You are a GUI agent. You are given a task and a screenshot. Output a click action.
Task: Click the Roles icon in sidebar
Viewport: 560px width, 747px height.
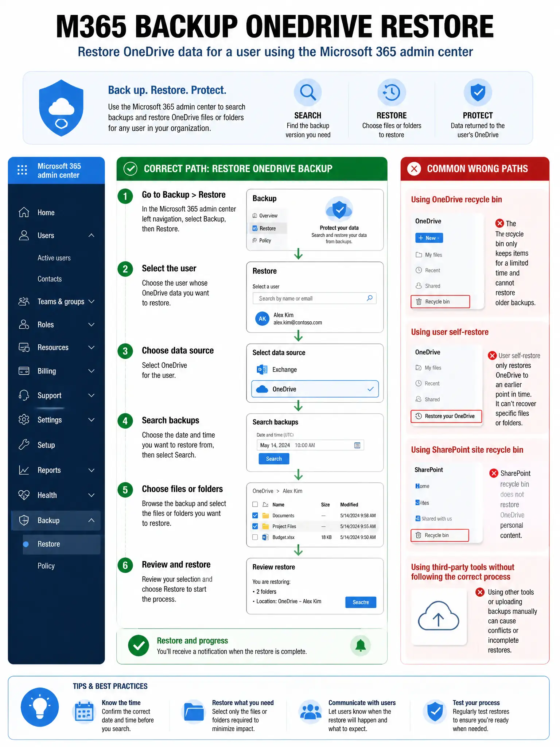24,324
